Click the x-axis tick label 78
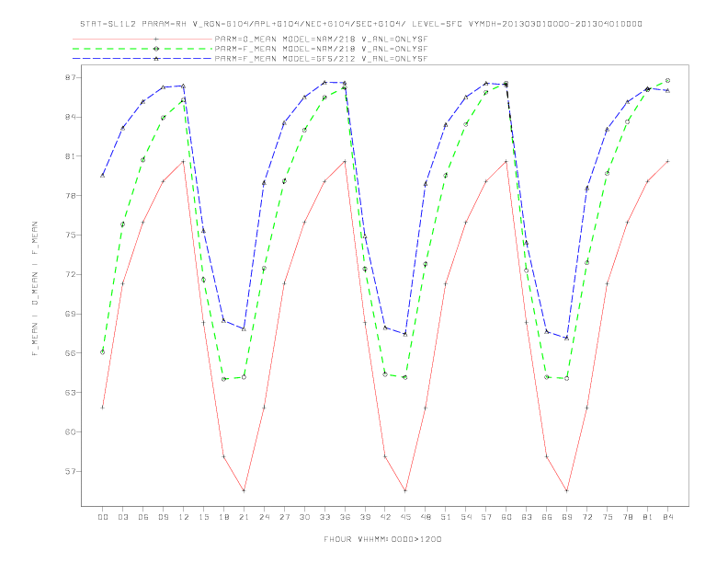This screenshot has height=563, width=728. 627,517
